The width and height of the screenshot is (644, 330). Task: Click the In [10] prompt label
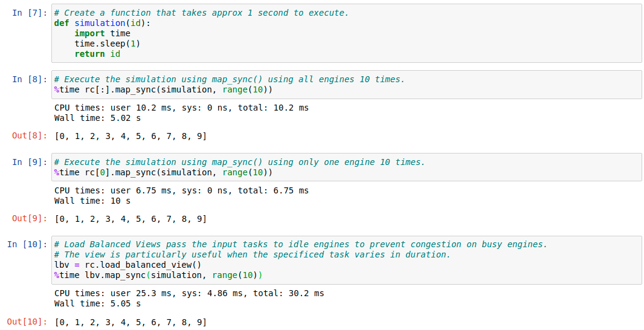click(x=28, y=245)
